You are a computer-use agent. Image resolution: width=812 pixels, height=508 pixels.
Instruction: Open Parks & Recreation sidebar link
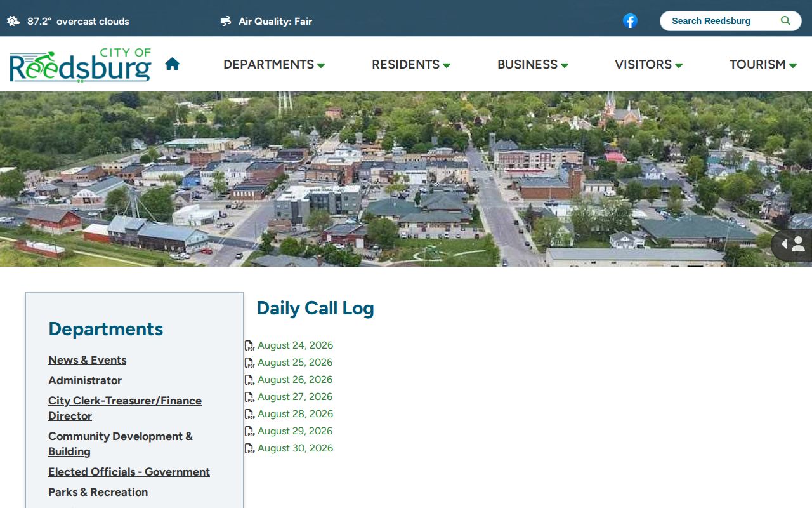(x=98, y=492)
